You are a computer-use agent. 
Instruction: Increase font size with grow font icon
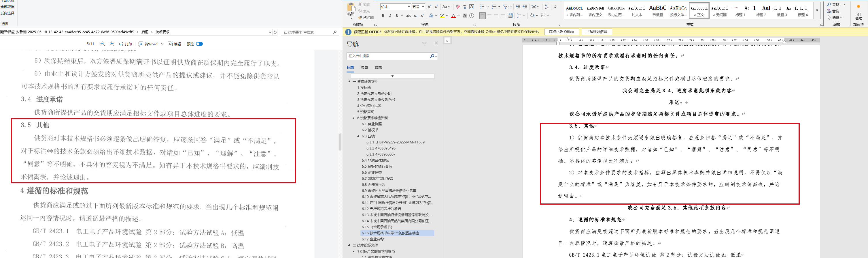429,7
